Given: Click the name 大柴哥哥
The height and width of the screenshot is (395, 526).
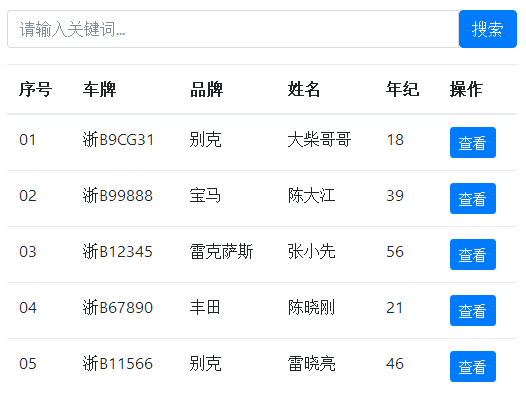Looking at the screenshot, I should click(x=319, y=140).
